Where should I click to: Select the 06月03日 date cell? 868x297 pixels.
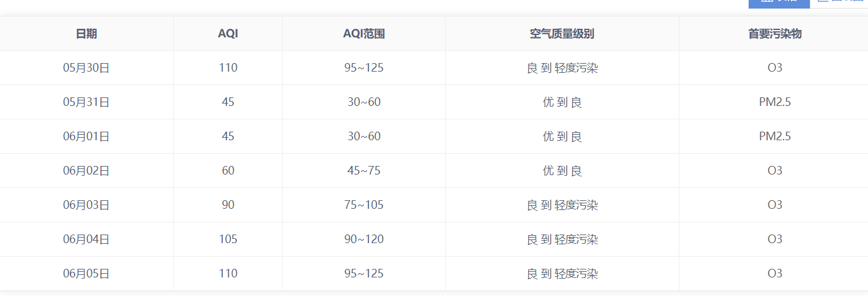(86, 205)
